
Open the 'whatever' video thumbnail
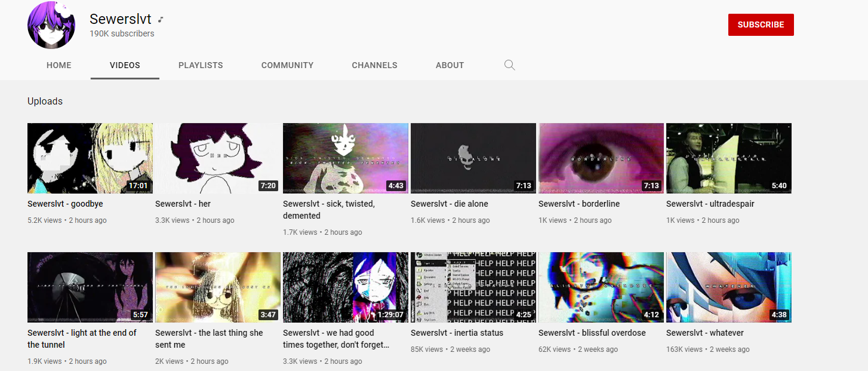[729, 287]
